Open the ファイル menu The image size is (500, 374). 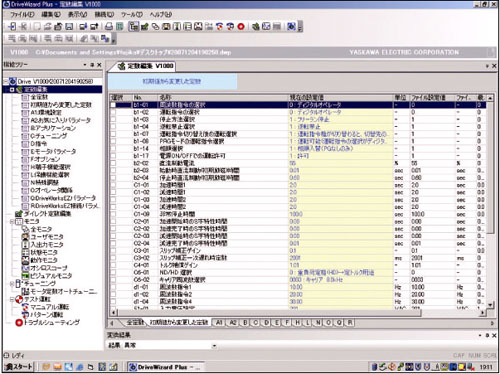click(22, 14)
